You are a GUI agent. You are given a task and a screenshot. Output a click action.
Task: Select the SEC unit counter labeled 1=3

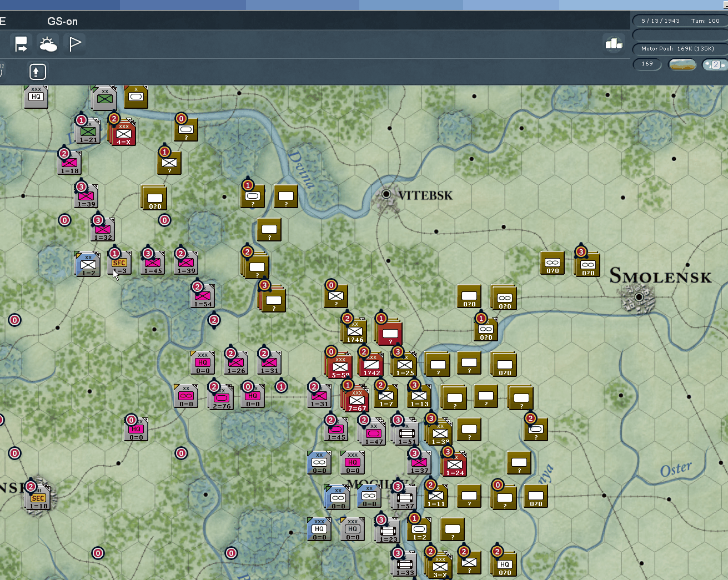(x=119, y=263)
